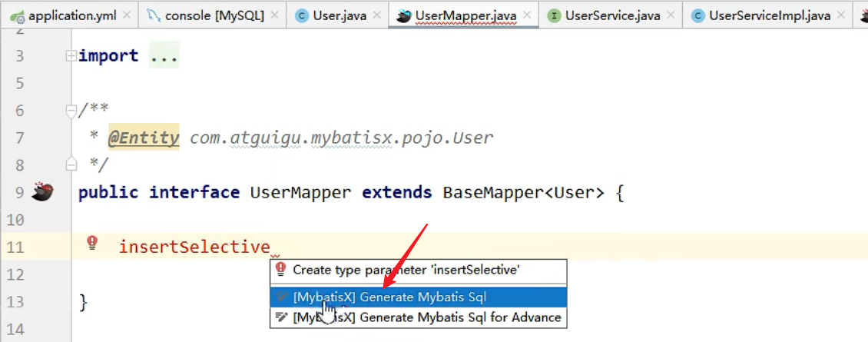868x342 pixels.
Task: Click the insertSelective text on line 11
Action: tap(194, 247)
